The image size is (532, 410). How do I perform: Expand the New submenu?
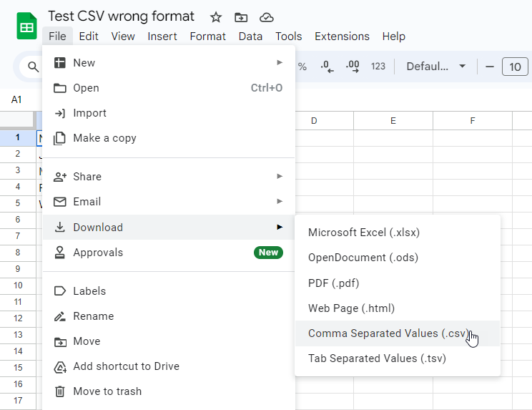169,63
